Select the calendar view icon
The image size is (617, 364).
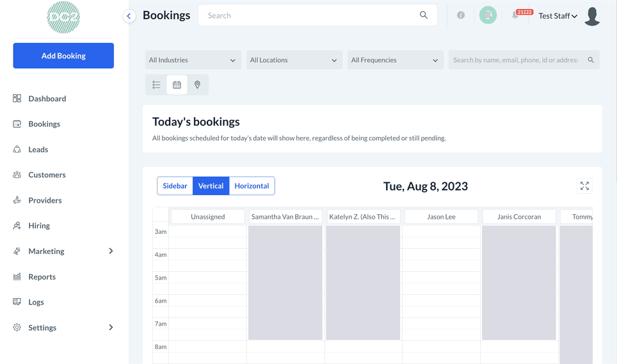coord(177,85)
